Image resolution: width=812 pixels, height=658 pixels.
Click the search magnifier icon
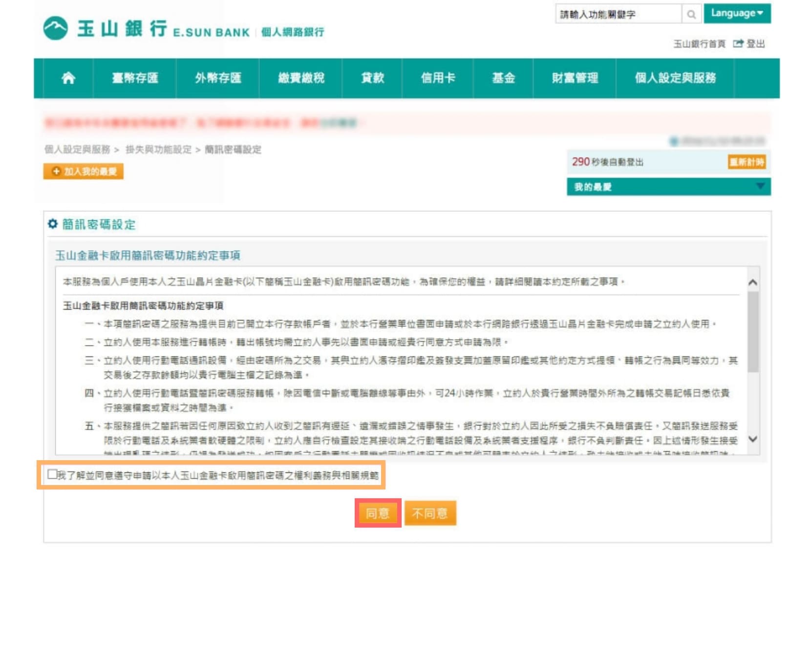(691, 14)
